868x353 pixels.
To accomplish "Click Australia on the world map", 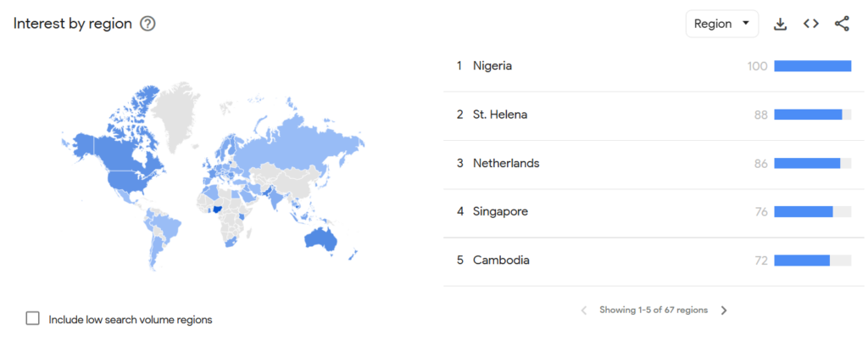I will pyautogui.click(x=320, y=238).
